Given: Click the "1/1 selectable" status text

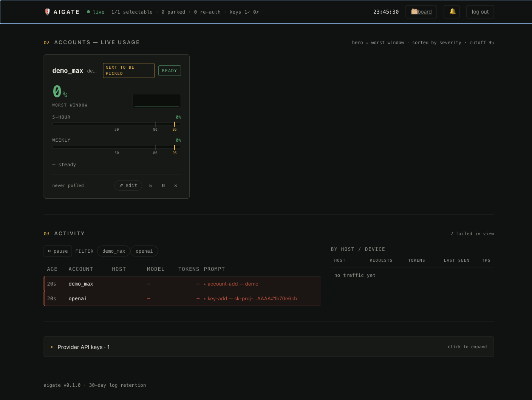Looking at the screenshot, I should coord(132,12).
